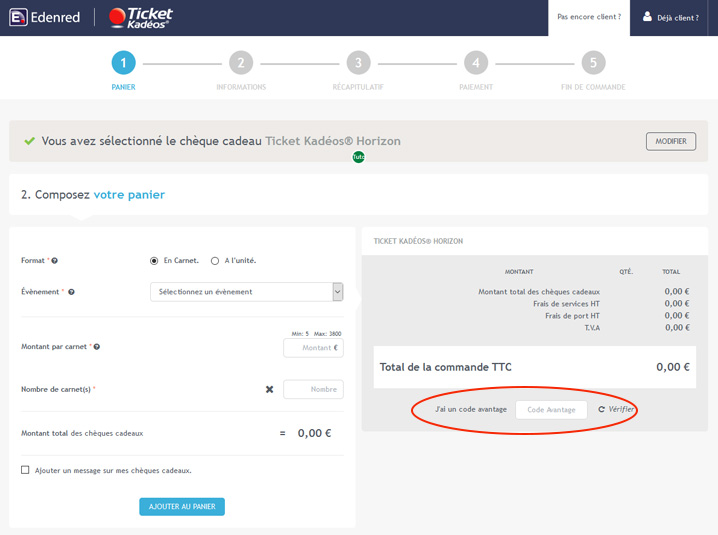Click the summary row 'Montant total des chèques cadeaux'
This screenshot has width=718, height=535.
[539, 292]
